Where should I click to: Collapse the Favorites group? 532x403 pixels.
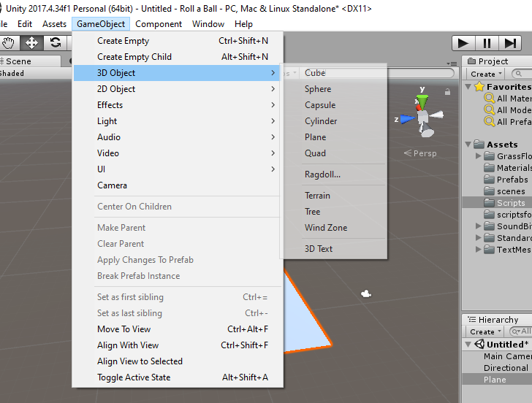[x=468, y=87]
